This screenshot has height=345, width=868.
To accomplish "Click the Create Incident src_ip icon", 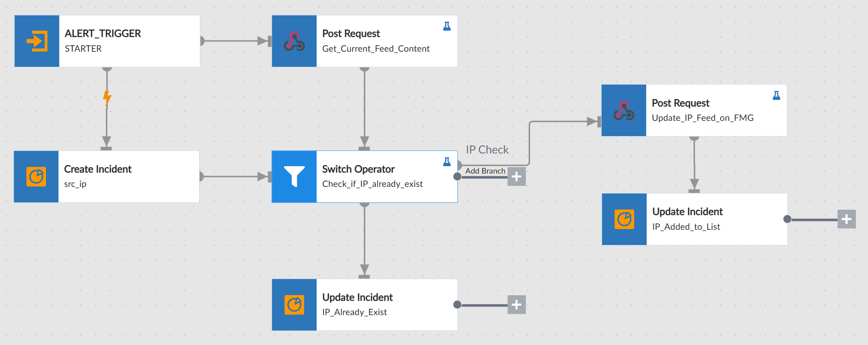I will pyautogui.click(x=36, y=177).
